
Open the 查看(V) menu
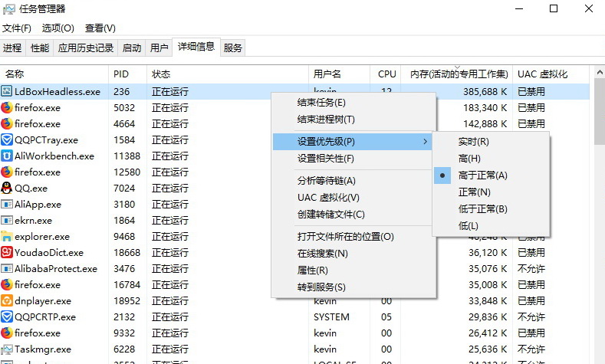tap(100, 28)
